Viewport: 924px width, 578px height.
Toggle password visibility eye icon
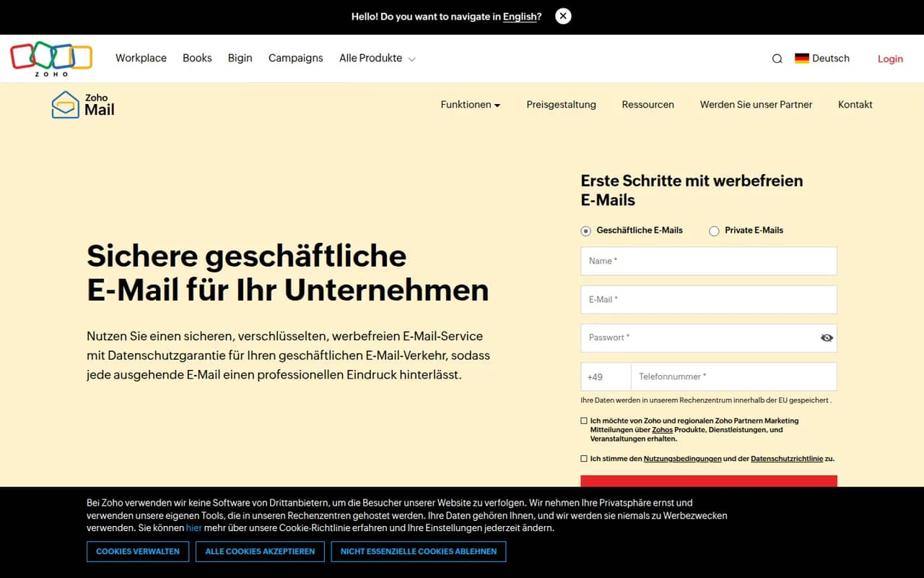pyautogui.click(x=827, y=337)
